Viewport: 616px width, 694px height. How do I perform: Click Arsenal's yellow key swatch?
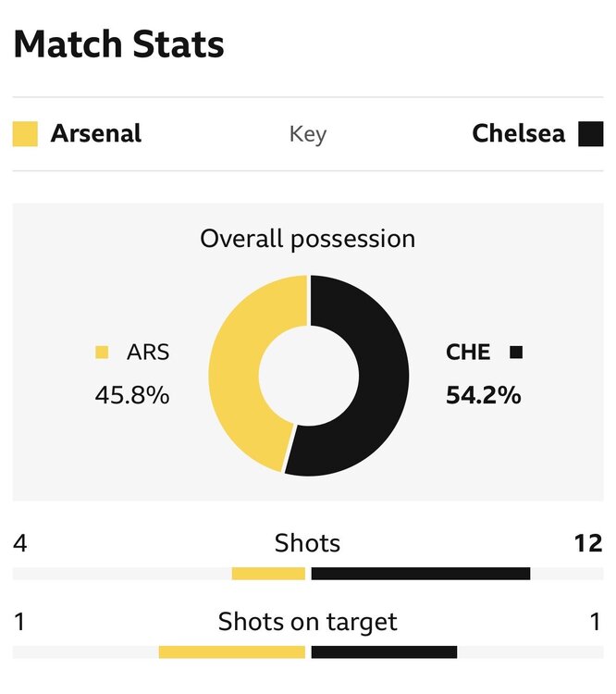point(25,133)
